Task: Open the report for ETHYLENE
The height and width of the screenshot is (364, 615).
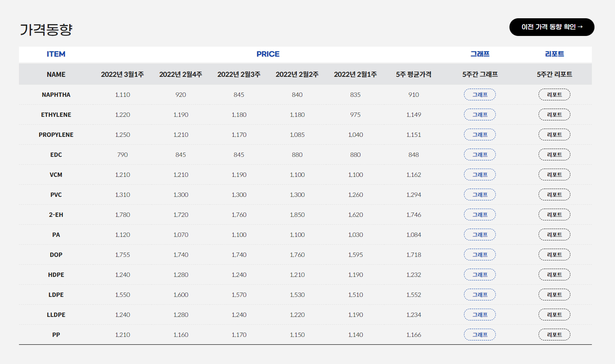Action: click(x=554, y=114)
